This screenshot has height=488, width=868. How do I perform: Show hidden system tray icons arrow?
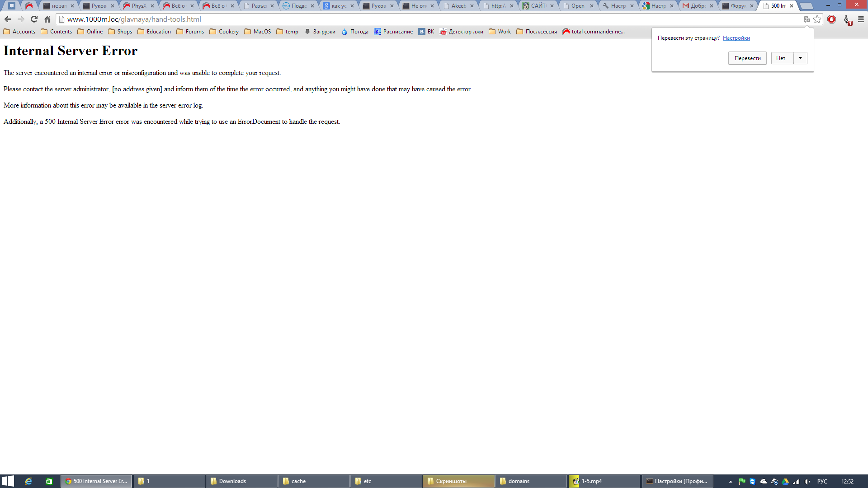click(x=731, y=482)
